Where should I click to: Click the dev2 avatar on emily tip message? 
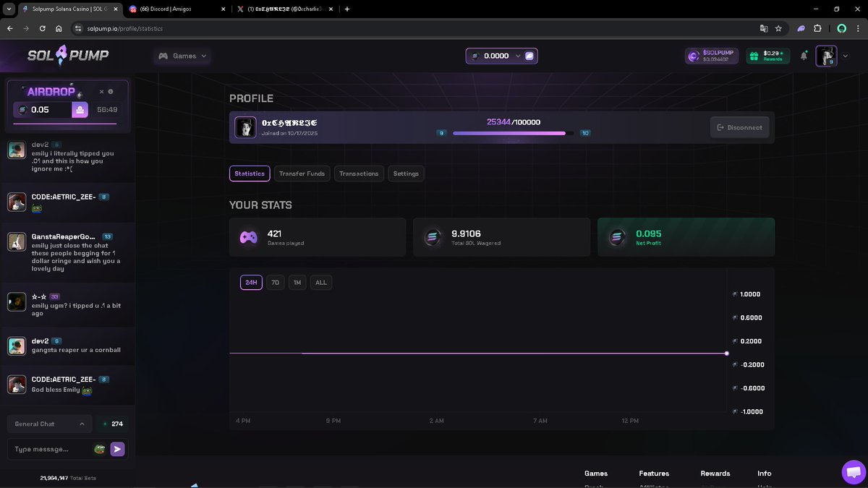coord(17,150)
